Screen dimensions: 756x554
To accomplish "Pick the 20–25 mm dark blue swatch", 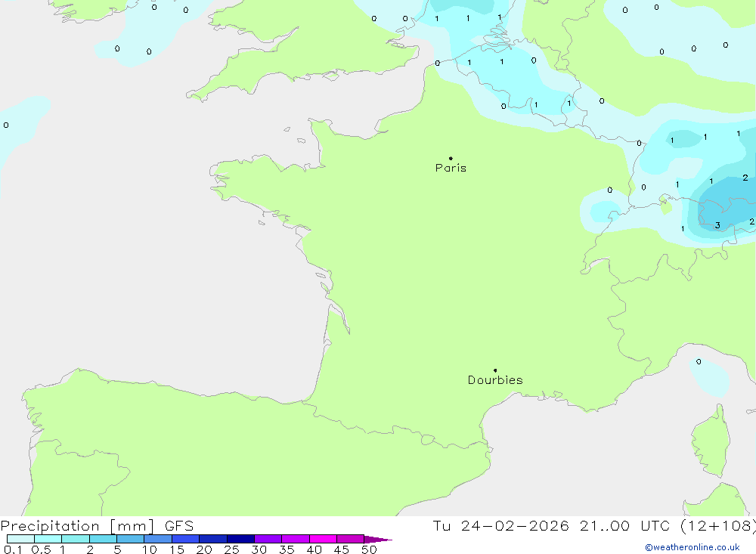I will point(213,539).
